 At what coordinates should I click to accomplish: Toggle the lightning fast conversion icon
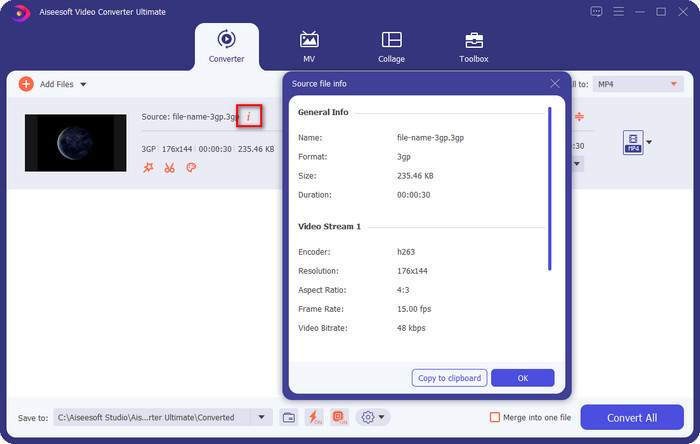click(x=314, y=417)
